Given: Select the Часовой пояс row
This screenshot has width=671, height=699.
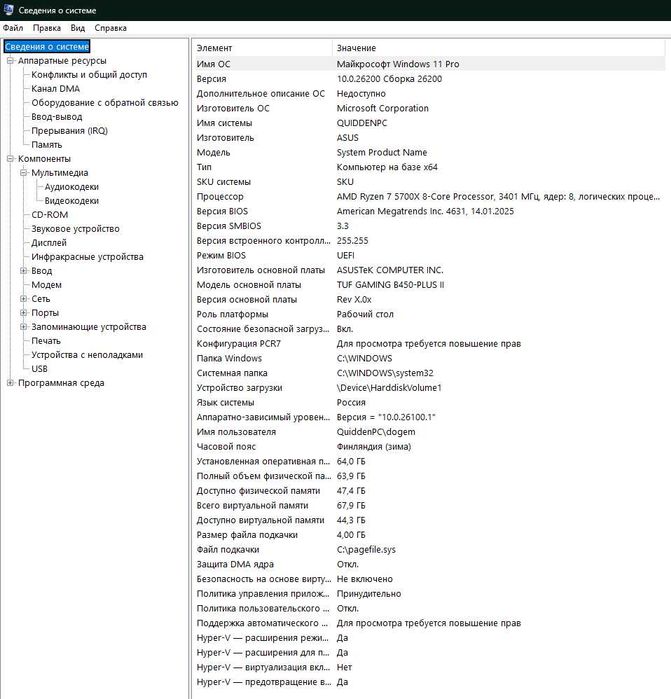Looking at the screenshot, I should [x=429, y=447].
